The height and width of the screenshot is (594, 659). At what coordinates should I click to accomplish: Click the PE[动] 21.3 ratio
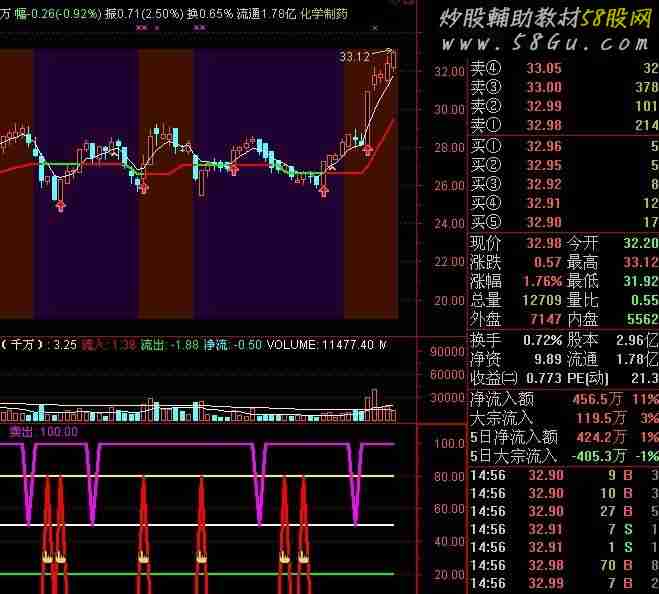click(x=645, y=378)
